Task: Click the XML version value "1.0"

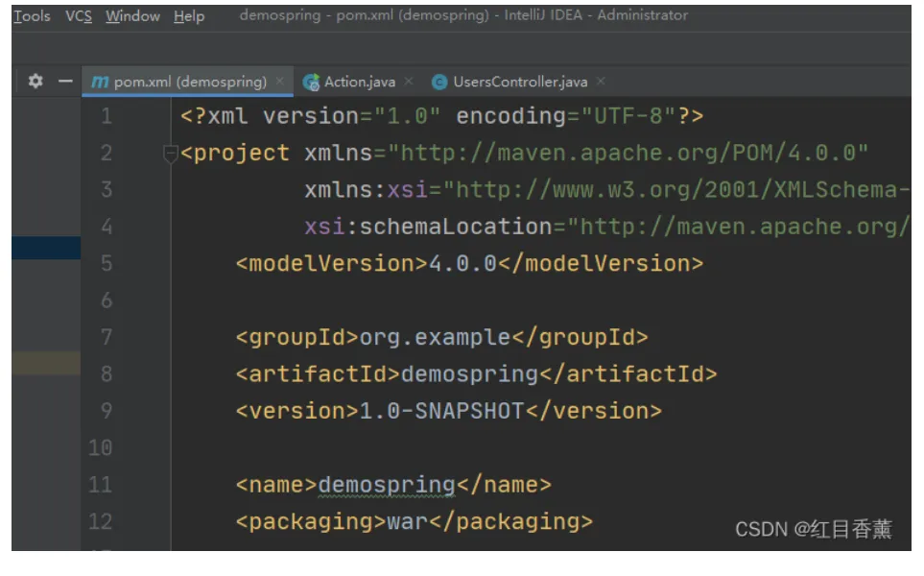Action: tap(407, 116)
